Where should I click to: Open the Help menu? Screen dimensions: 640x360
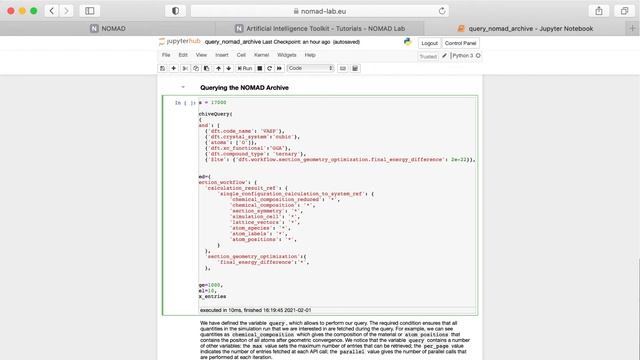tap(310, 55)
